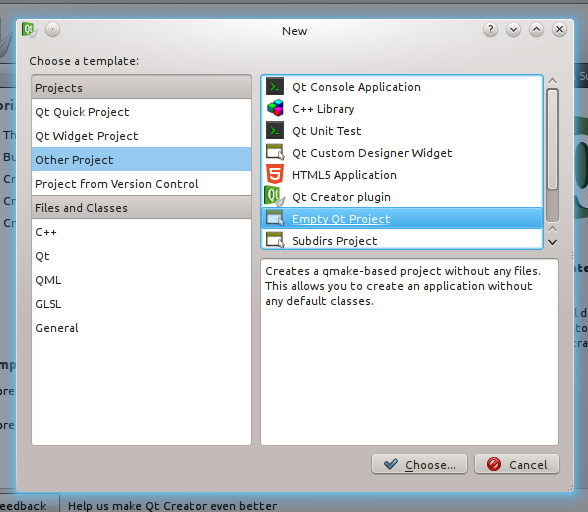588x512 pixels.
Task: Click the Qt Custom Designer Widget icon
Action: coord(275,152)
